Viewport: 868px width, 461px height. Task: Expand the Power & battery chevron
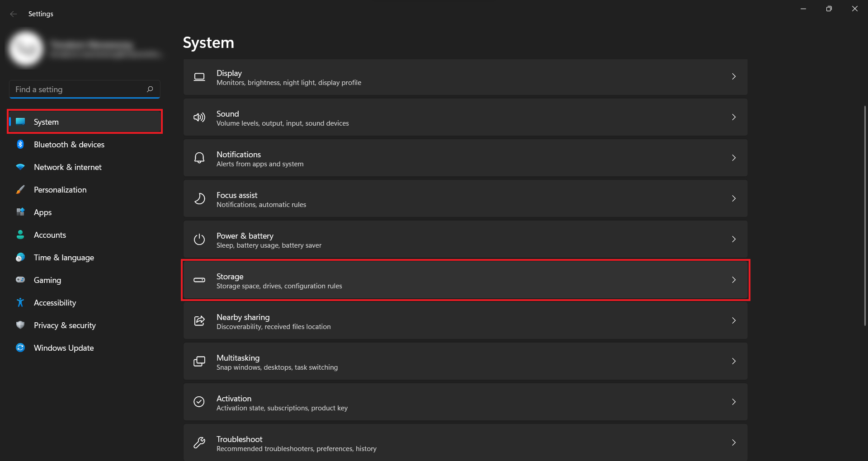click(734, 239)
